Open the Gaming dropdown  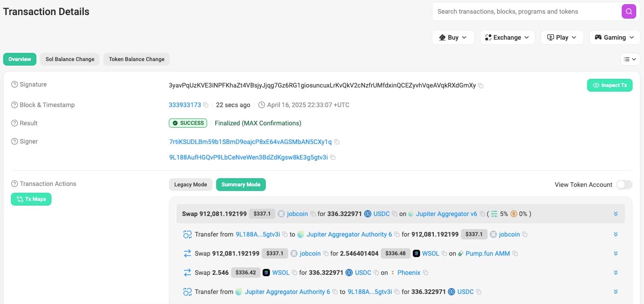[x=614, y=37]
